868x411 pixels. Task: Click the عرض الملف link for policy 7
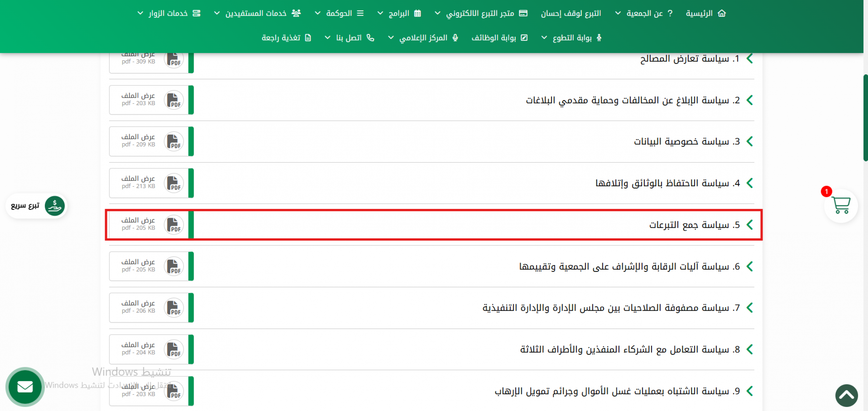pyautogui.click(x=138, y=303)
